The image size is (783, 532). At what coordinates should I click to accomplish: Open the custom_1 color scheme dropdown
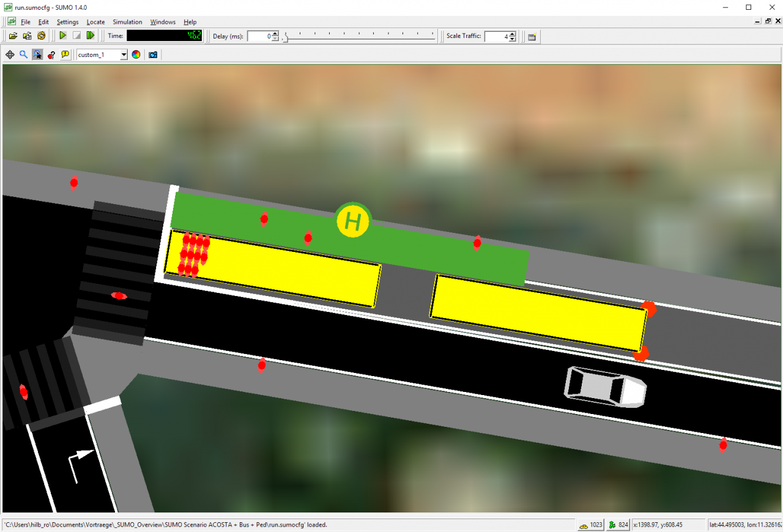tap(102, 54)
